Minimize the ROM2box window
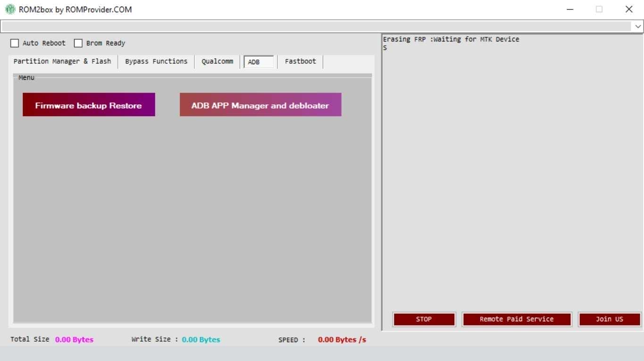 coord(570,9)
